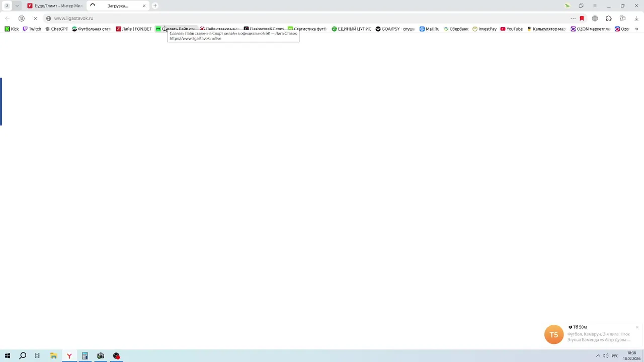Open the downloads arrow icon

(x=636, y=18)
